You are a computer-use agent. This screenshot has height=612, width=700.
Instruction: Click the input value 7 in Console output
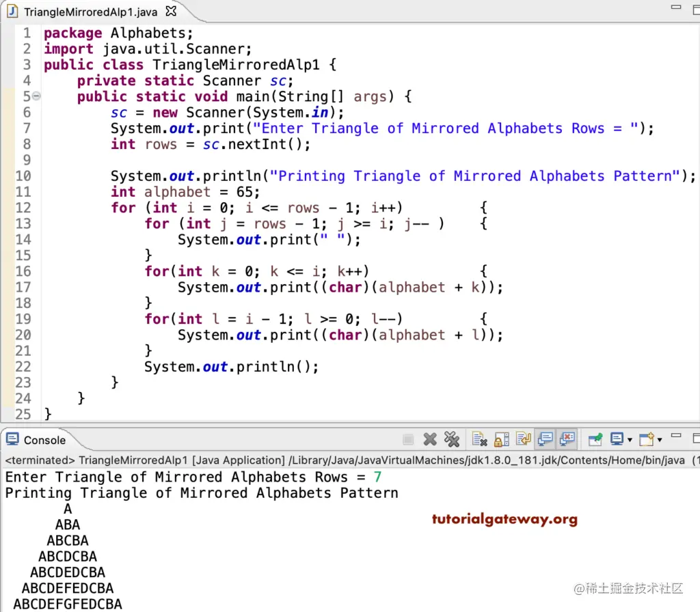click(x=377, y=477)
